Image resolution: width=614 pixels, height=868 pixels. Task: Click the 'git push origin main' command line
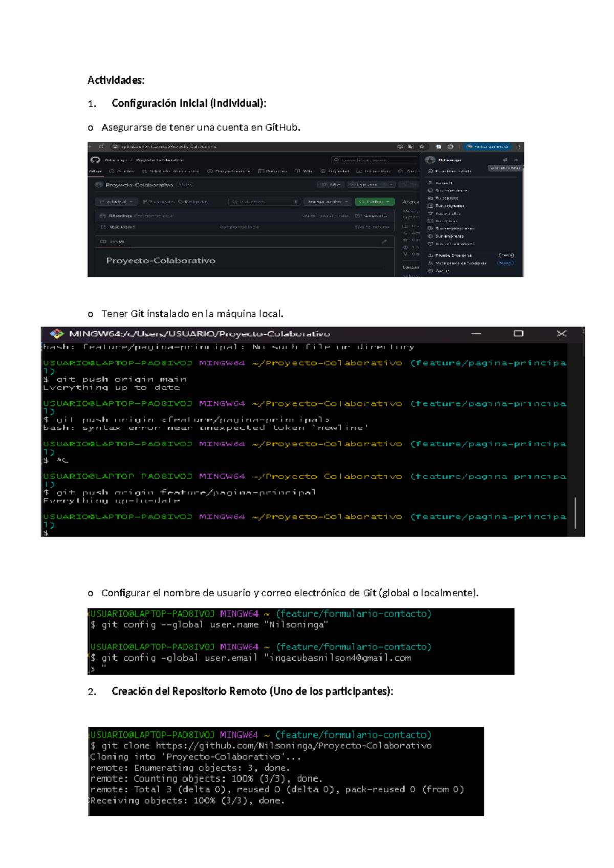pyautogui.click(x=115, y=379)
